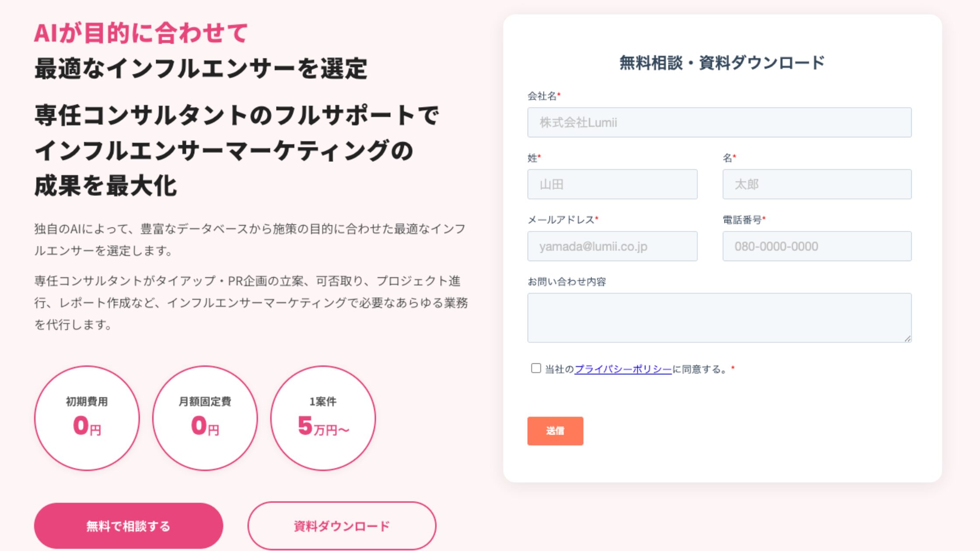Click the 資料ダウンロード button
Image resolution: width=980 pixels, height=551 pixels.
click(x=342, y=526)
